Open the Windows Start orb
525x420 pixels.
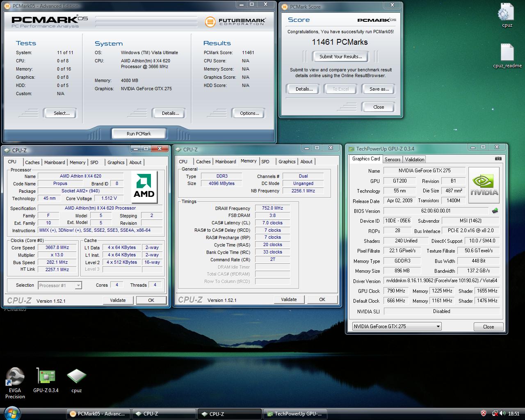pos(11,413)
